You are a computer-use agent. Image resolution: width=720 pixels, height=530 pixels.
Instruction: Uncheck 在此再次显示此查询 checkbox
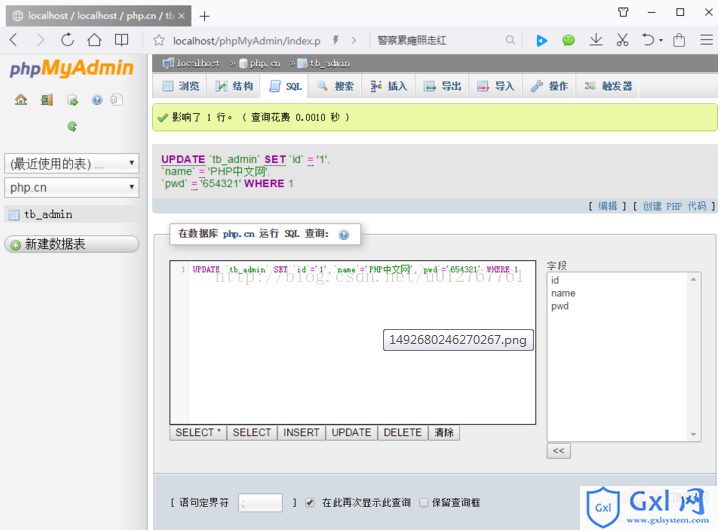(310, 502)
